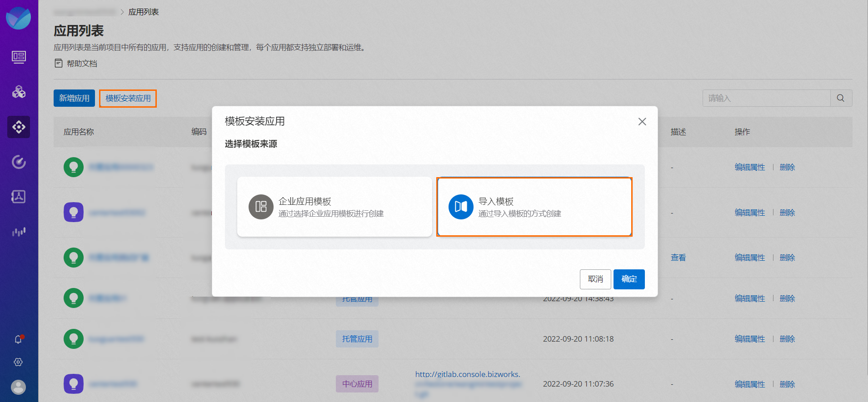Click the 新增应用 button
The width and height of the screenshot is (868, 402).
tap(74, 98)
